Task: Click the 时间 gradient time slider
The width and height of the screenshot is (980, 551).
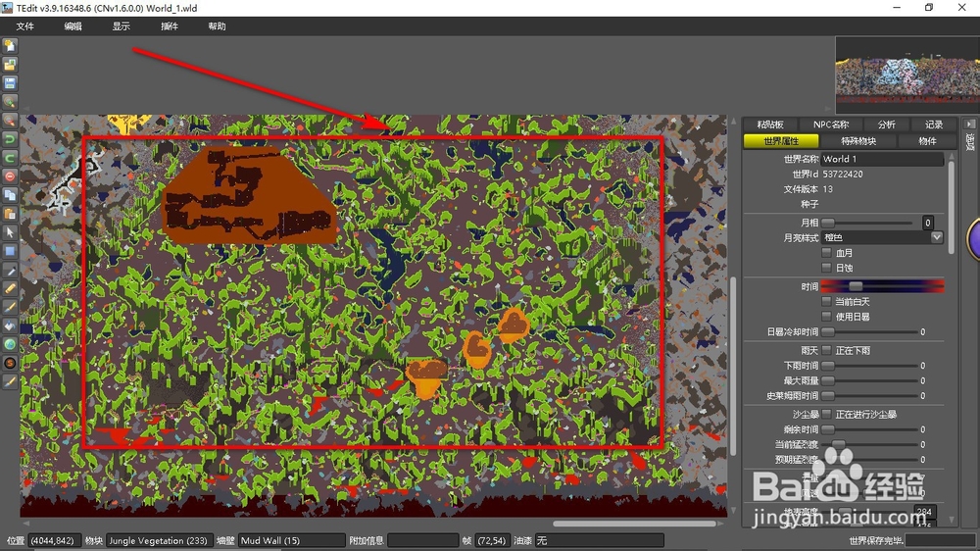Action: click(882, 286)
